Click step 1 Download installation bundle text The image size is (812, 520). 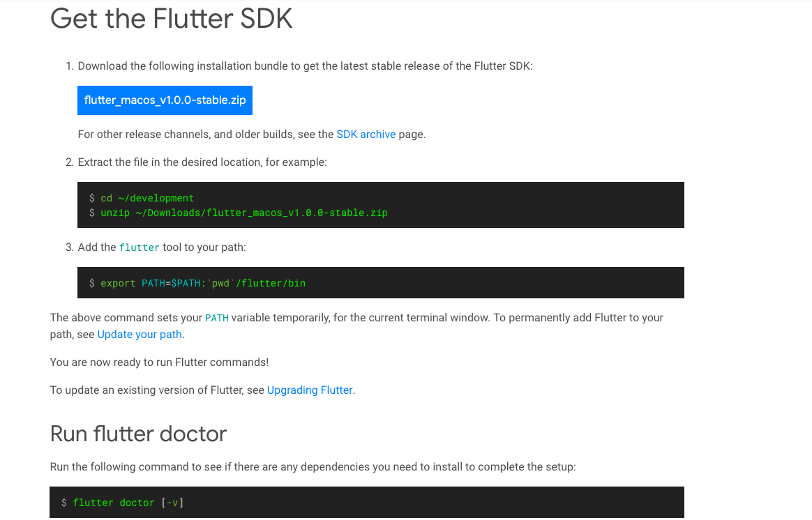pos(305,66)
